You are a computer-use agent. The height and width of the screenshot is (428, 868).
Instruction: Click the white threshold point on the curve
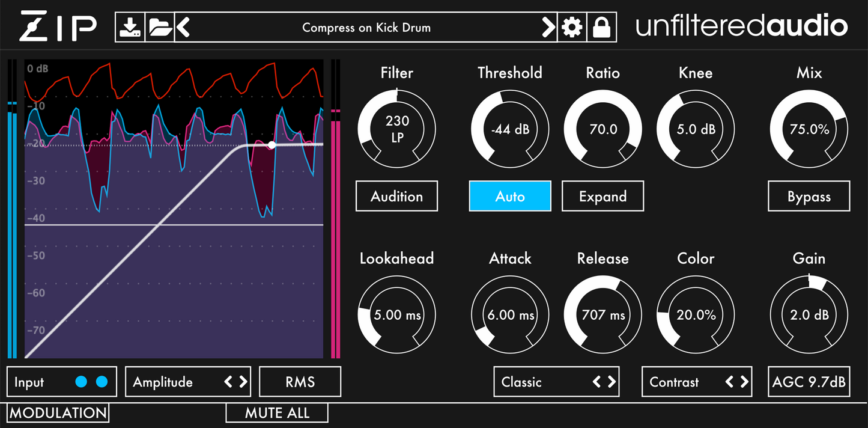click(272, 145)
